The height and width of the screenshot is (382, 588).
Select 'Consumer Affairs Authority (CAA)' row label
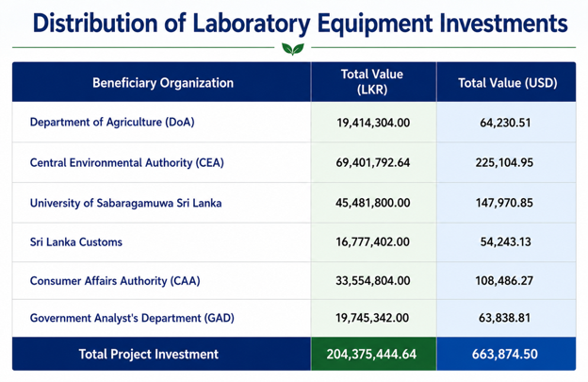tap(115, 281)
